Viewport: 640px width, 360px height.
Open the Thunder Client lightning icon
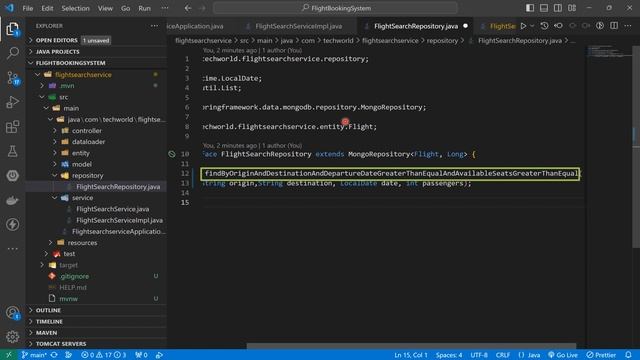pos(13,224)
